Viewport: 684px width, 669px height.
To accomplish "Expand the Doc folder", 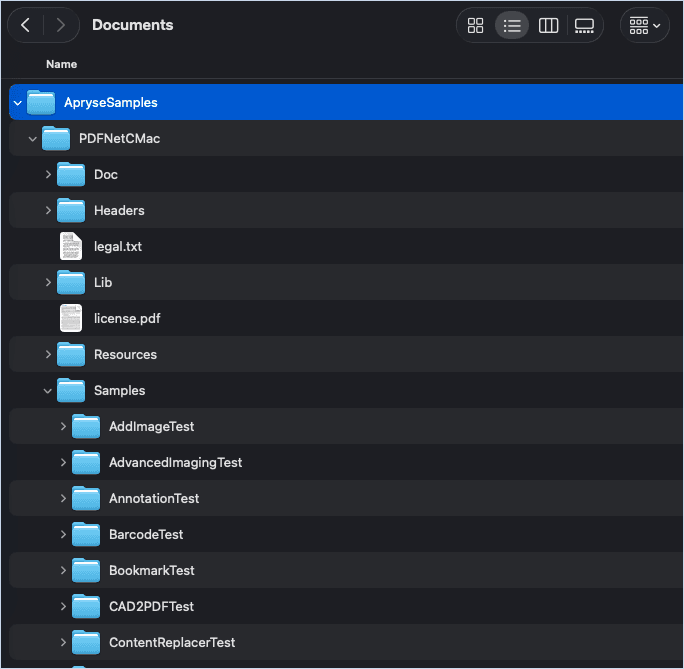I will point(48,174).
